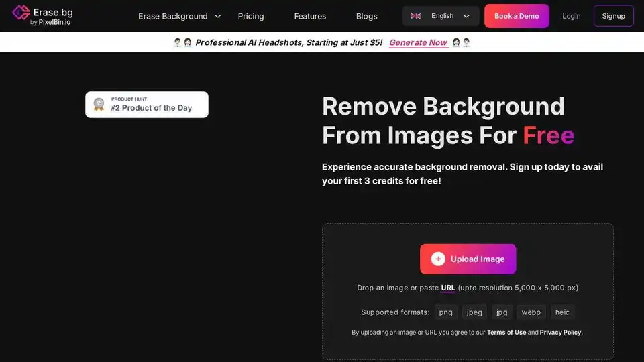Click the Signup button
Image resolution: width=644 pixels, height=362 pixels.
(613, 16)
